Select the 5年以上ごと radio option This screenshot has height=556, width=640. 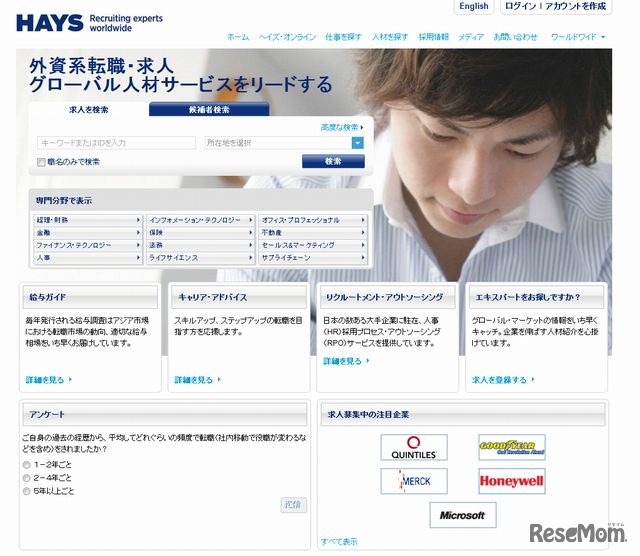pyautogui.click(x=27, y=491)
